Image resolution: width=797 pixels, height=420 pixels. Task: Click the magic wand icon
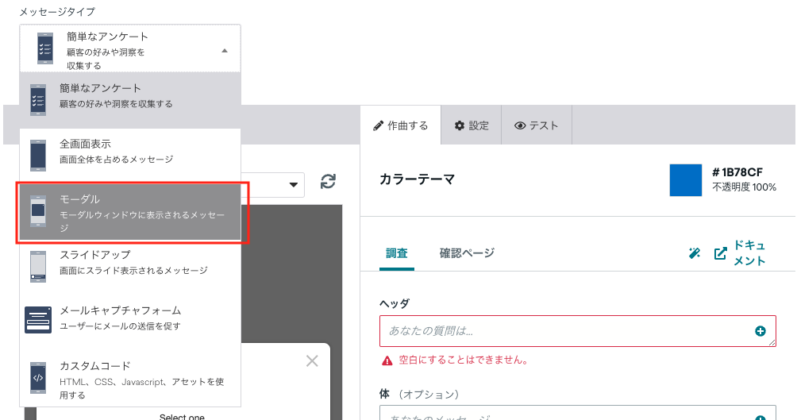coord(695,254)
